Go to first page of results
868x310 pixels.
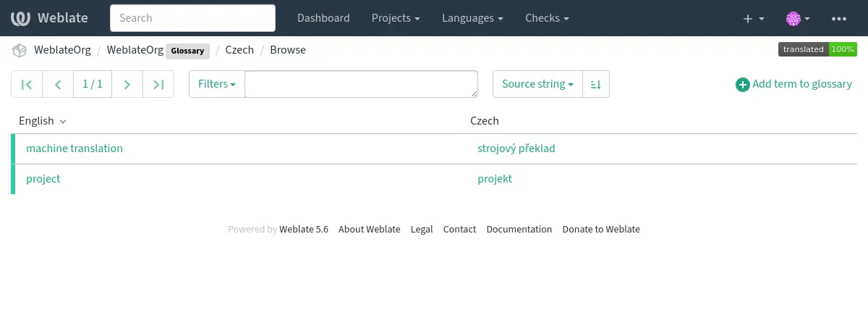tap(27, 84)
